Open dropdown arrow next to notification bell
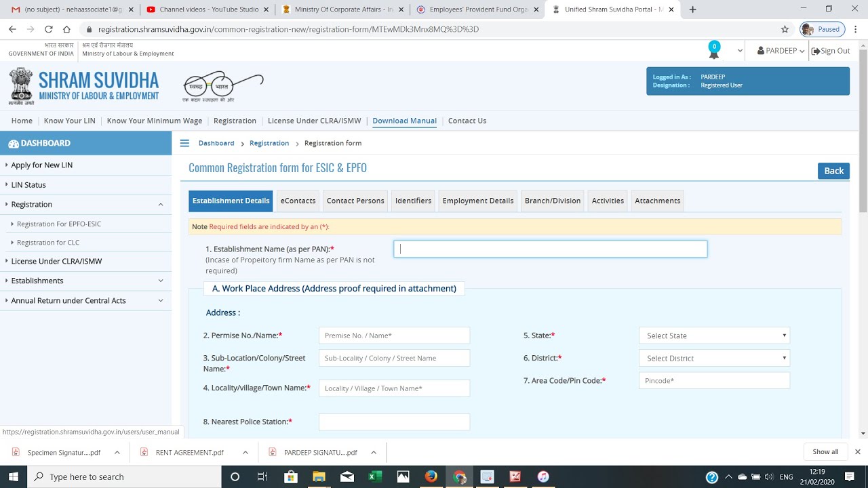868x488 pixels. pyautogui.click(x=740, y=51)
